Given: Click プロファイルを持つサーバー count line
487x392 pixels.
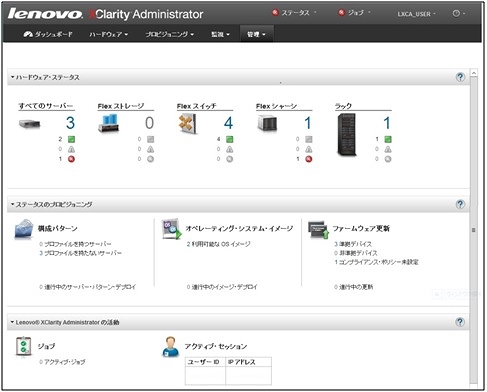Looking at the screenshot, I should [75, 244].
